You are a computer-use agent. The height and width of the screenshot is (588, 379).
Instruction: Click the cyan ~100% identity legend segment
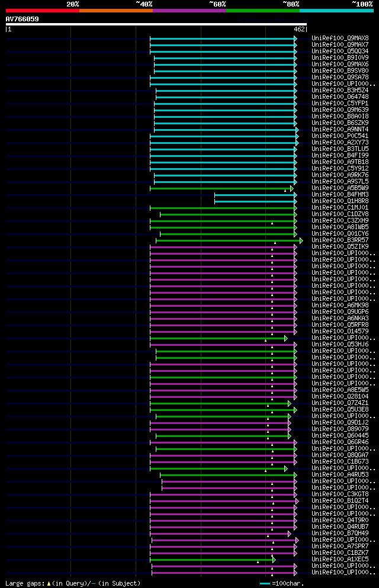(336, 11)
